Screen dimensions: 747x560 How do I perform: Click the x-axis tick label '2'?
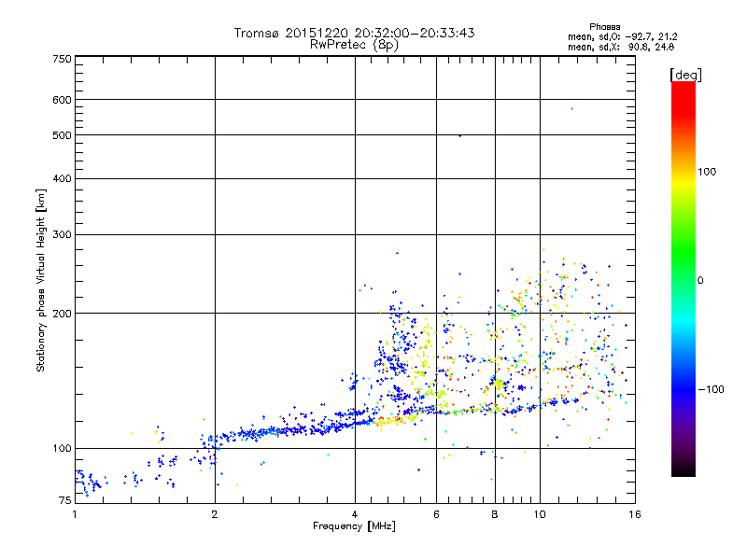(x=215, y=514)
